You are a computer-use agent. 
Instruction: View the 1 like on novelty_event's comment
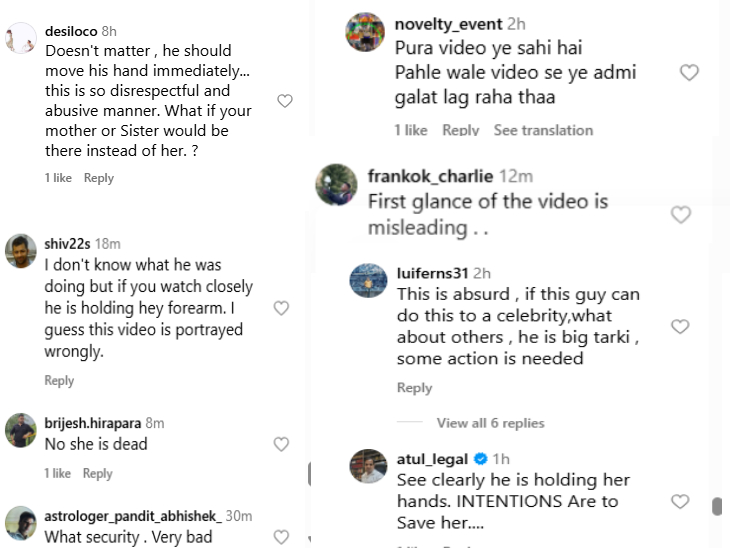click(410, 130)
